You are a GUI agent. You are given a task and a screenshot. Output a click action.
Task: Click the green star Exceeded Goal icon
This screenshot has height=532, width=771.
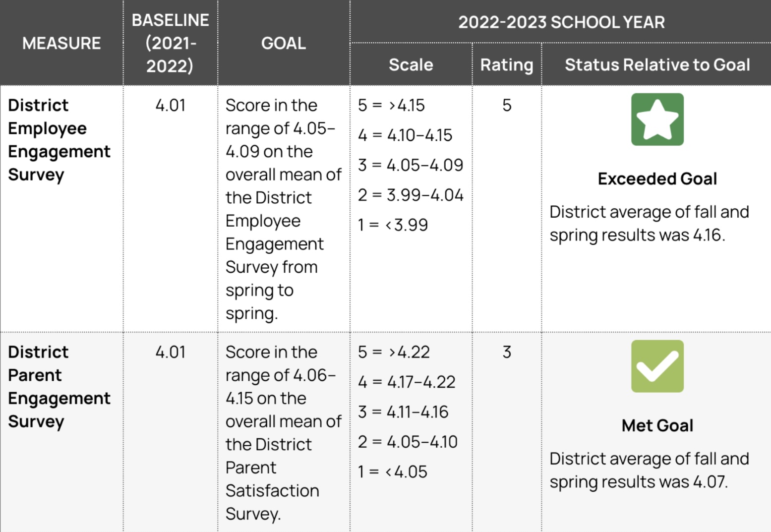[x=657, y=119]
